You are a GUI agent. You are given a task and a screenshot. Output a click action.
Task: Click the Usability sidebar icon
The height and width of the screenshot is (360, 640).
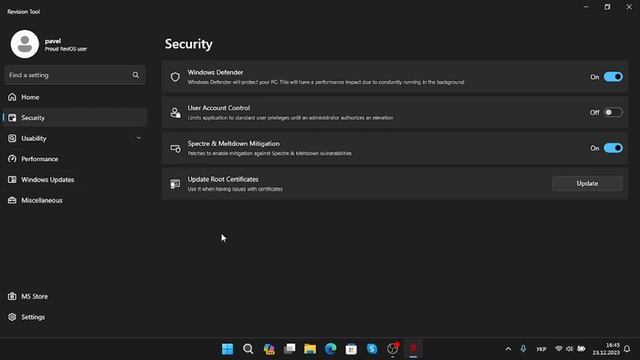[12, 138]
